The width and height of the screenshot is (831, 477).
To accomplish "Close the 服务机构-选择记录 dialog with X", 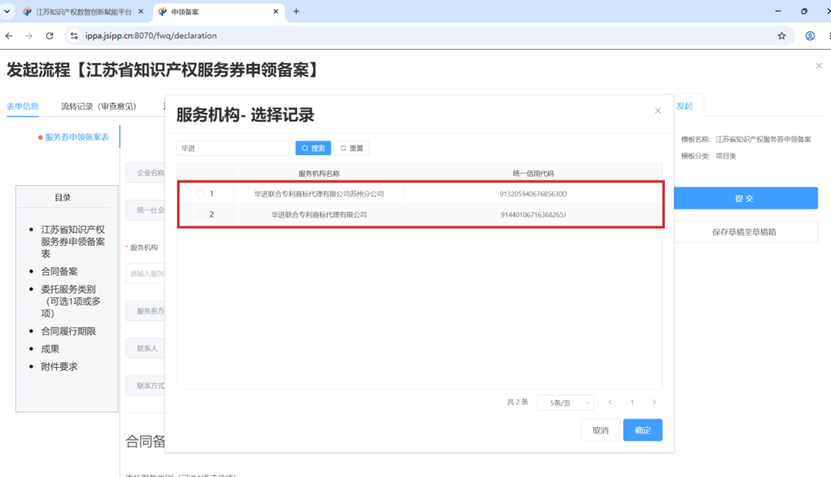I will click(658, 111).
